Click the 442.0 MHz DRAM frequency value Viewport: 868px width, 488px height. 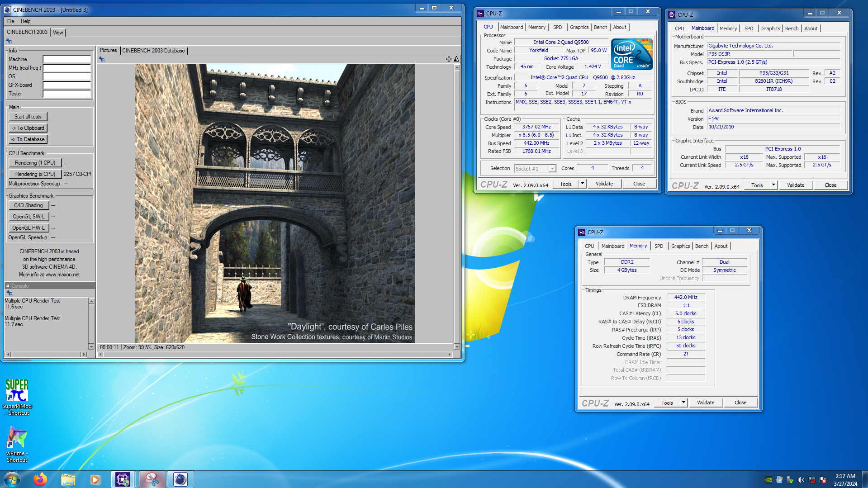[686, 297]
